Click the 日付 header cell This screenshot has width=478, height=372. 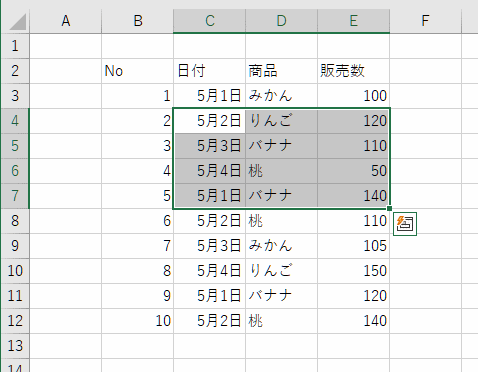point(209,71)
